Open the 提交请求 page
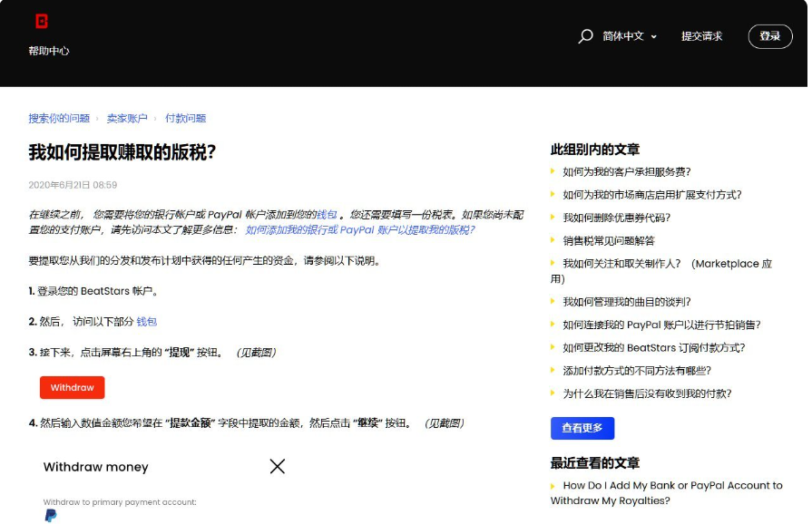Viewport: 812px width, 524px height. click(701, 36)
